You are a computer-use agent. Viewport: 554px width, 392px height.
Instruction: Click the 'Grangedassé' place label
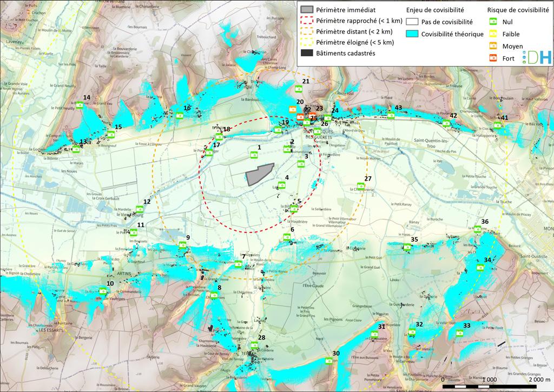click(x=362, y=306)
